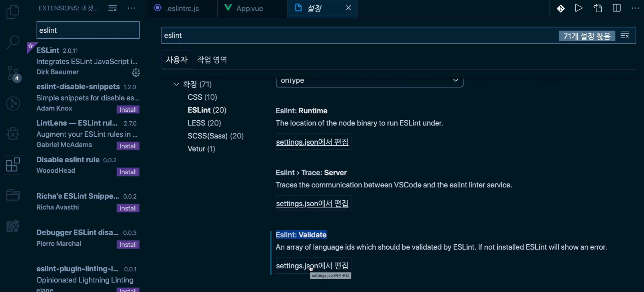Image resolution: width=644 pixels, height=292 pixels.
Task: Select Vetur (1) in settings tree
Action: 201,149
